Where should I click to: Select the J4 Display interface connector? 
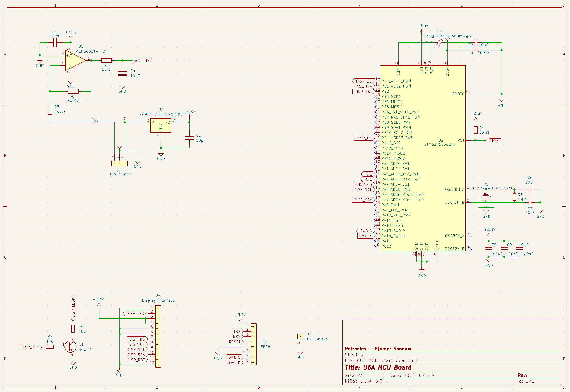point(158,336)
